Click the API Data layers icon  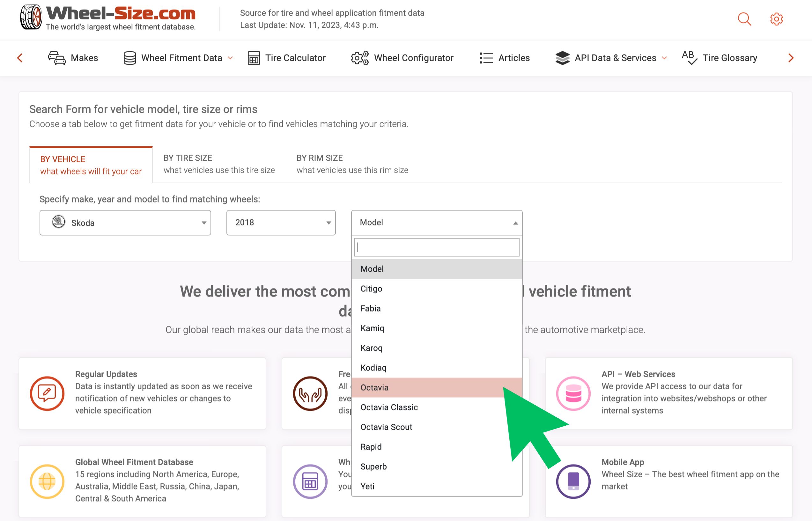562,58
